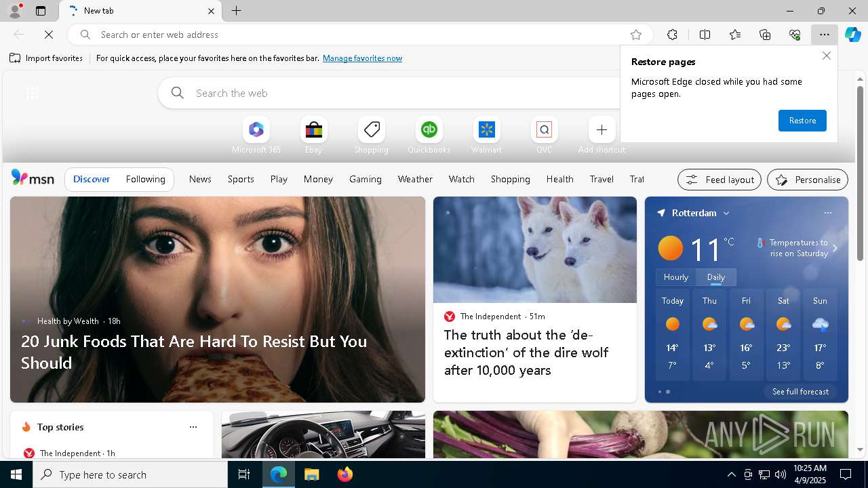Open the Walmart shortcut tile

pos(487,136)
